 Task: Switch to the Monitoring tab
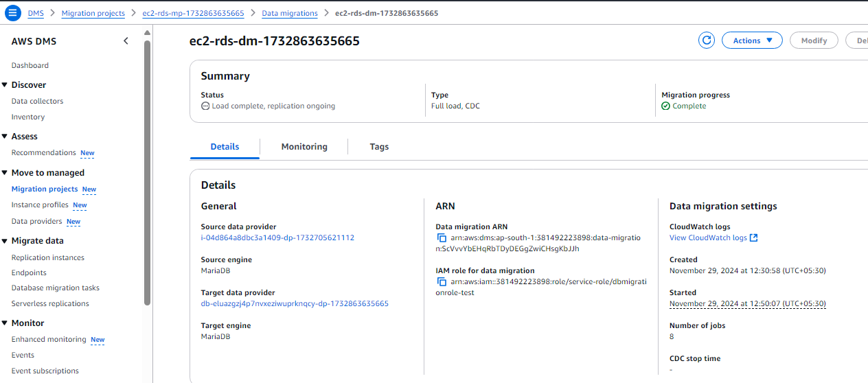click(x=304, y=147)
